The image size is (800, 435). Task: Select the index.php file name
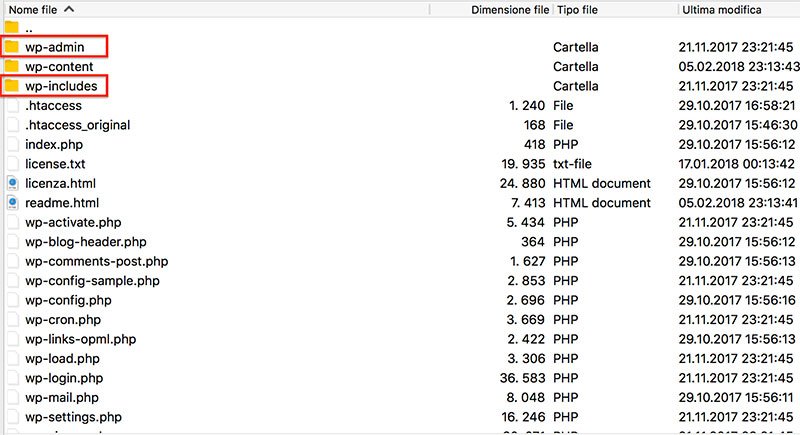(x=54, y=144)
